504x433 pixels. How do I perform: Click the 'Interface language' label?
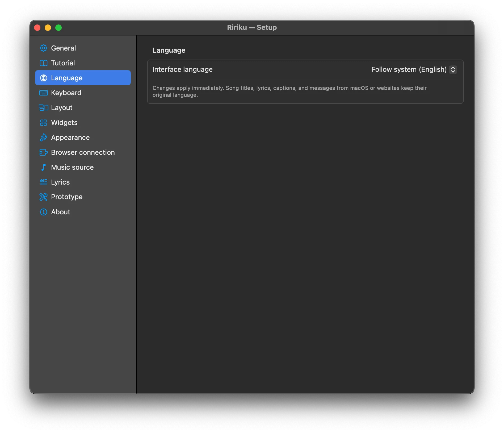pos(183,69)
